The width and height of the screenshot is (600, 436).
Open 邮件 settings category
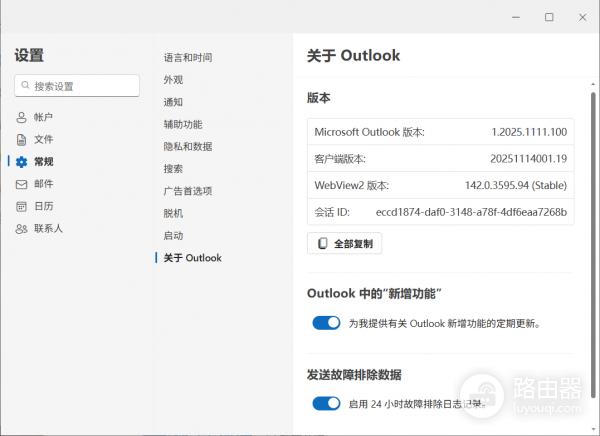[43, 184]
